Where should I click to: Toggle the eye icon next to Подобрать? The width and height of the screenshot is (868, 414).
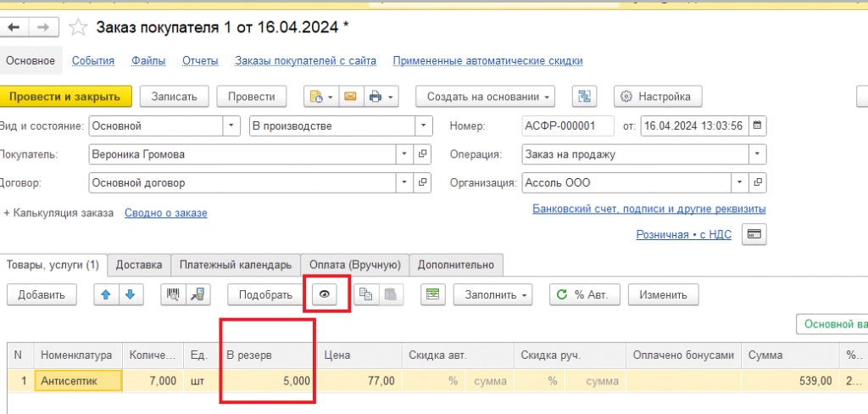(x=325, y=295)
